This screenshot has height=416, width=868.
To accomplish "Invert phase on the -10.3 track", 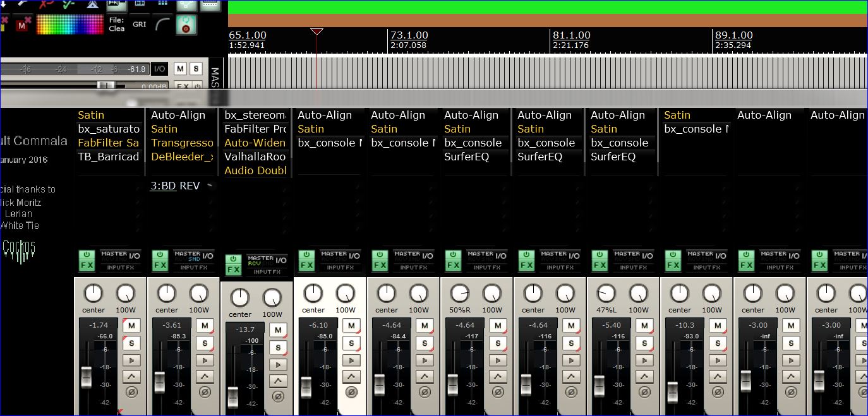I will point(718,392).
